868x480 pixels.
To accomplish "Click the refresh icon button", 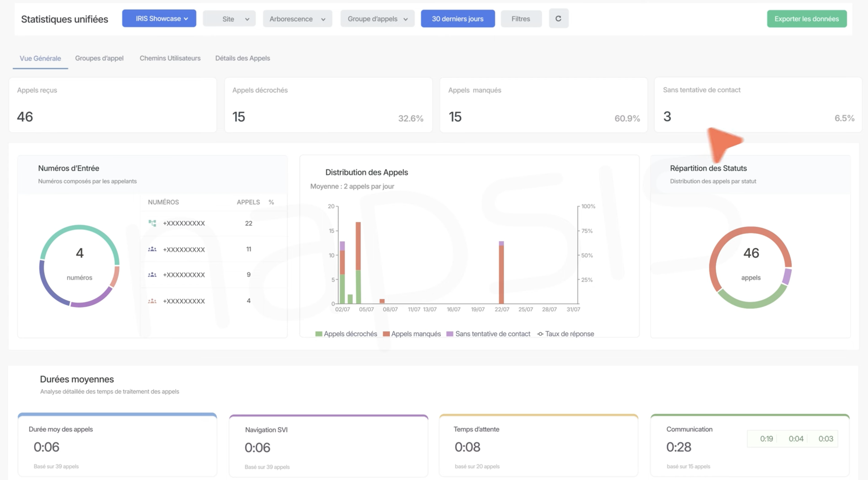I will (x=558, y=19).
